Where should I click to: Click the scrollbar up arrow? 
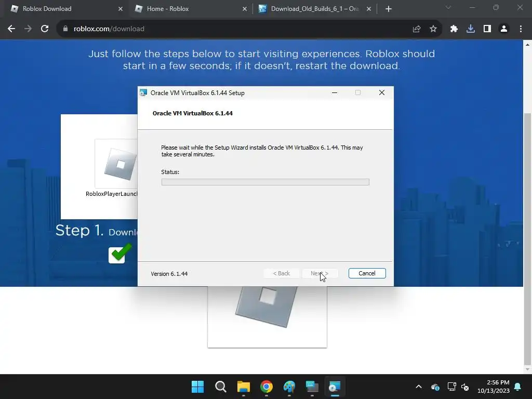(528, 45)
